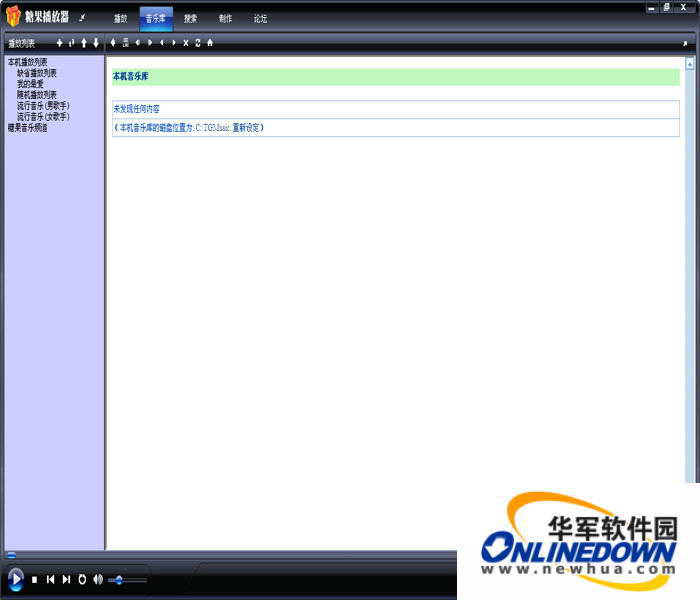Click the X stop icon in library toolbar
Screen dimensions: 700x600
coord(185,43)
